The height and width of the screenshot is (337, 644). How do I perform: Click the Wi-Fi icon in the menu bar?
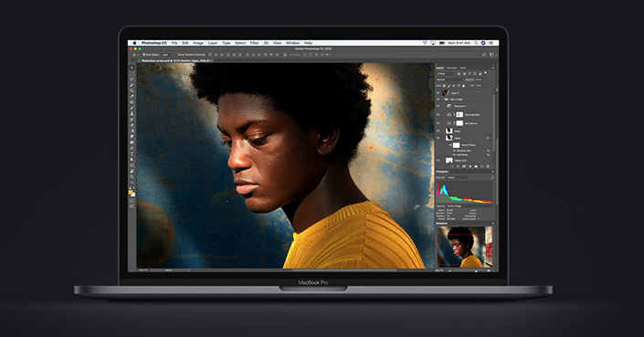click(425, 43)
